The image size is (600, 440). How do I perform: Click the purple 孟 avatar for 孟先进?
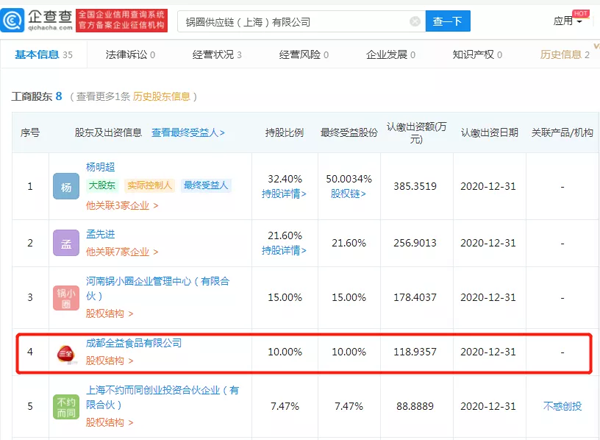click(66, 243)
